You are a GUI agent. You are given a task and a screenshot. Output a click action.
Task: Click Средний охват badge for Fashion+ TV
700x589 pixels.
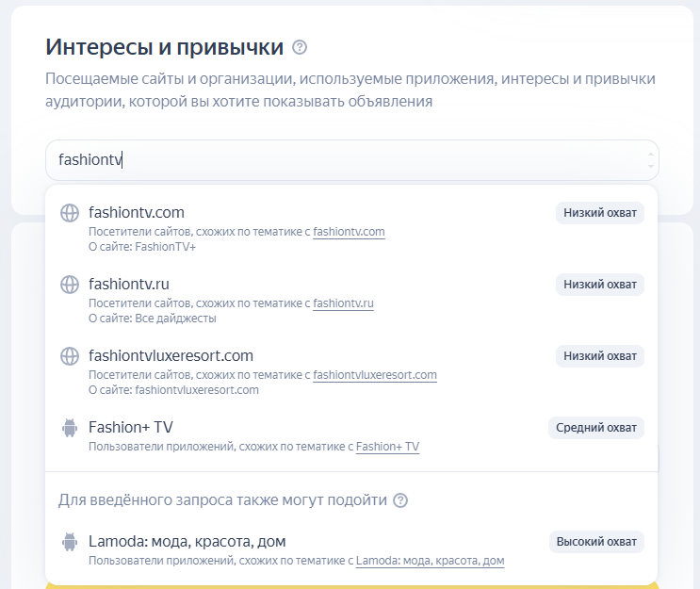(x=596, y=428)
